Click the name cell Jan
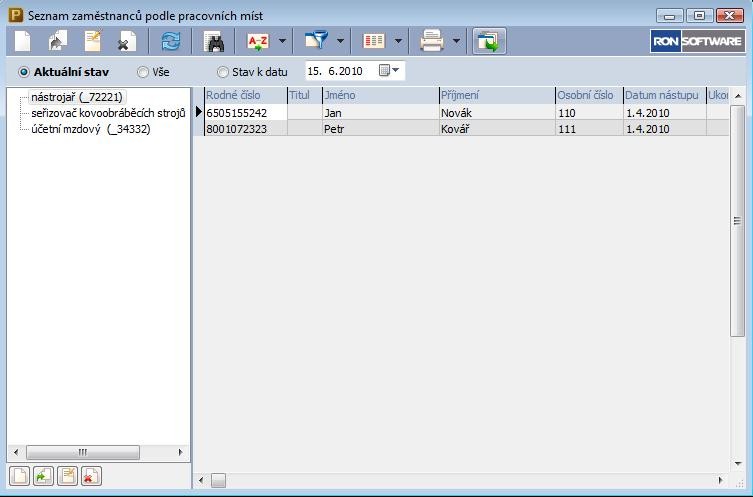This screenshot has width=753, height=497. 380,113
